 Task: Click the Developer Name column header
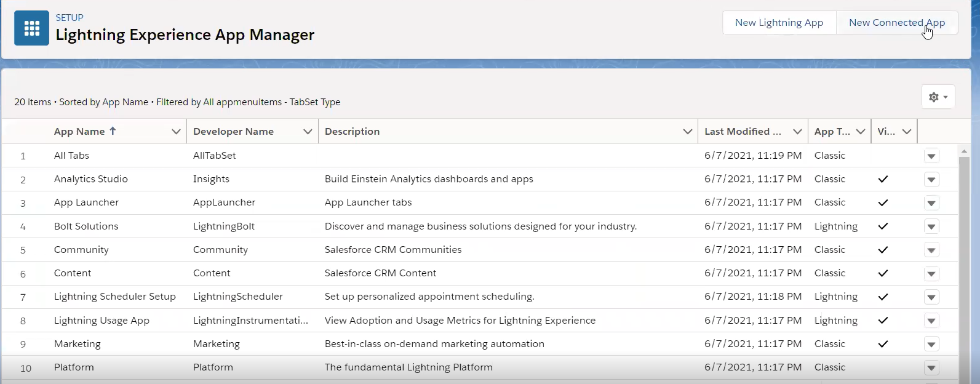233,132
